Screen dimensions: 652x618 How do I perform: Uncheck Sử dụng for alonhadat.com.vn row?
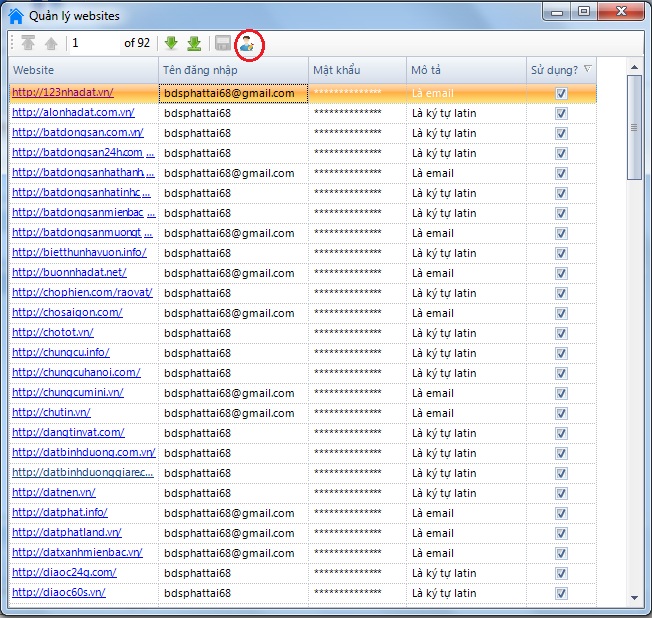561,113
